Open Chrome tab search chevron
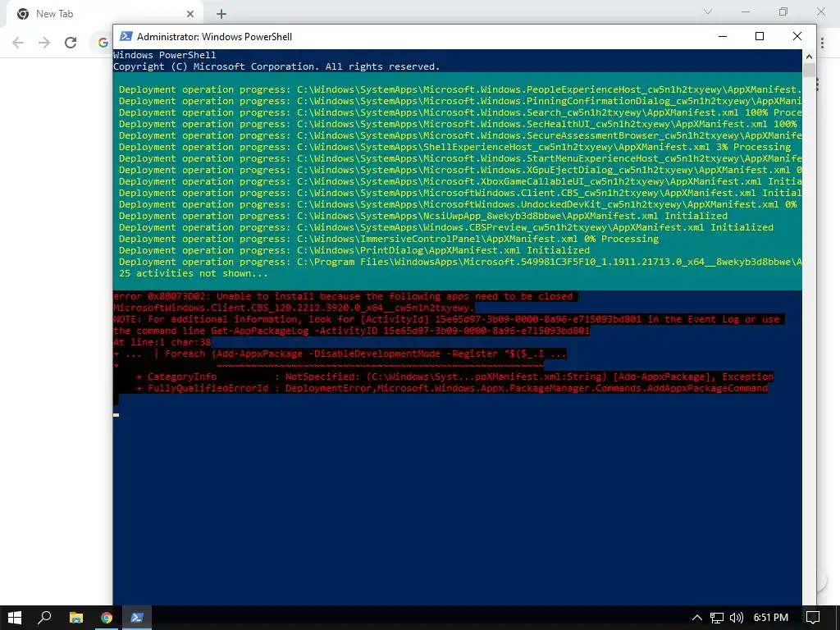Image resolution: width=840 pixels, height=630 pixels. click(708, 11)
